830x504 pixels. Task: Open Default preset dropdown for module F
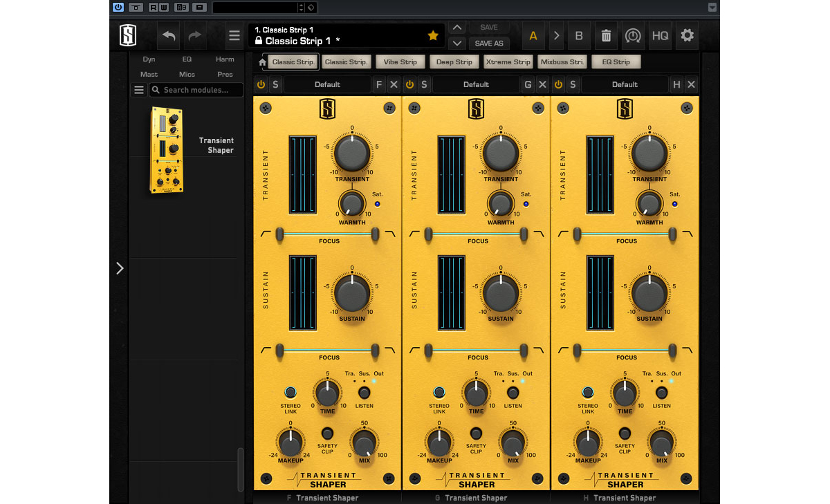point(327,84)
